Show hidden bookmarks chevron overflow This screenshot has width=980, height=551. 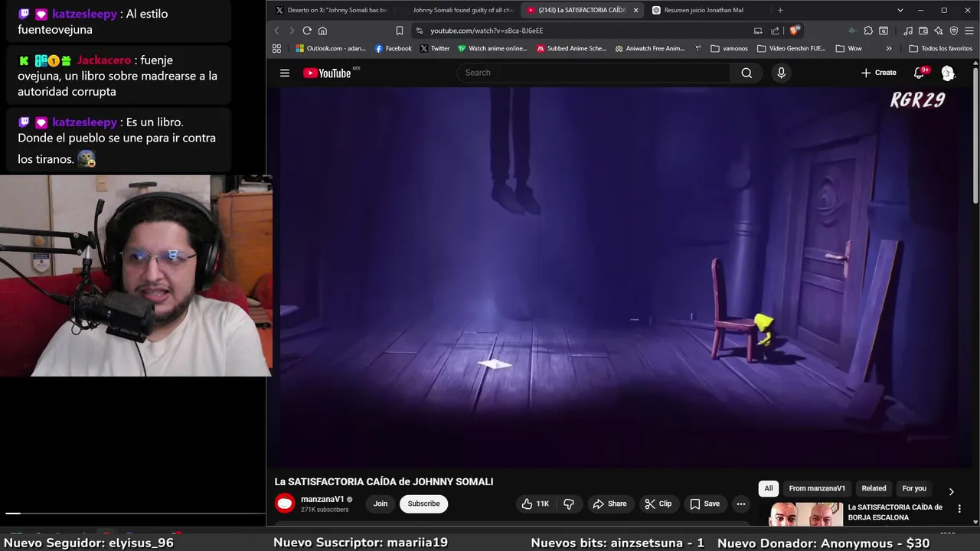(888, 48)
